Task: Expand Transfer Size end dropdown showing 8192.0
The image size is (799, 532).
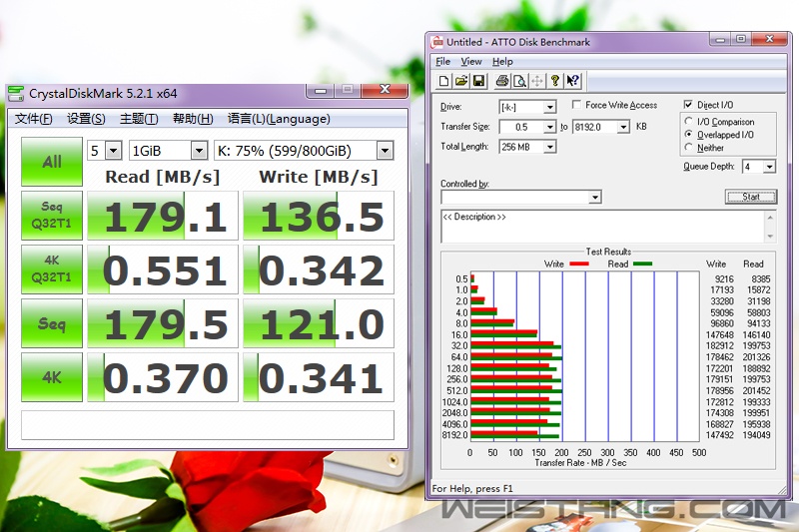Action: point(623,127)
